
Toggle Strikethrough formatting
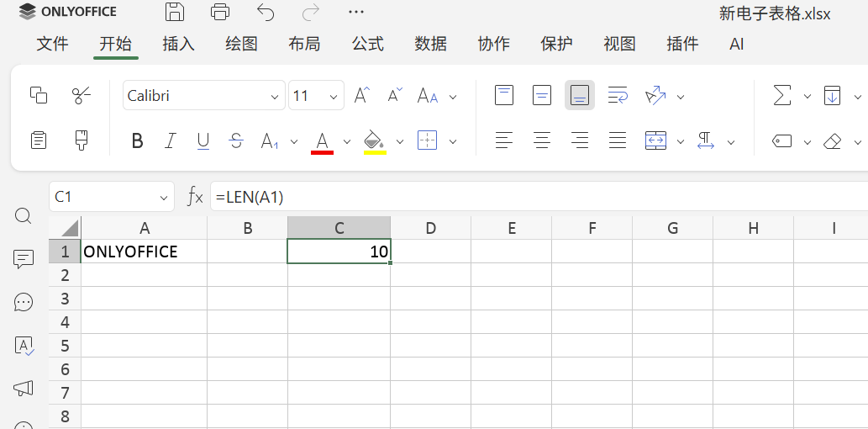coord(236,141)
